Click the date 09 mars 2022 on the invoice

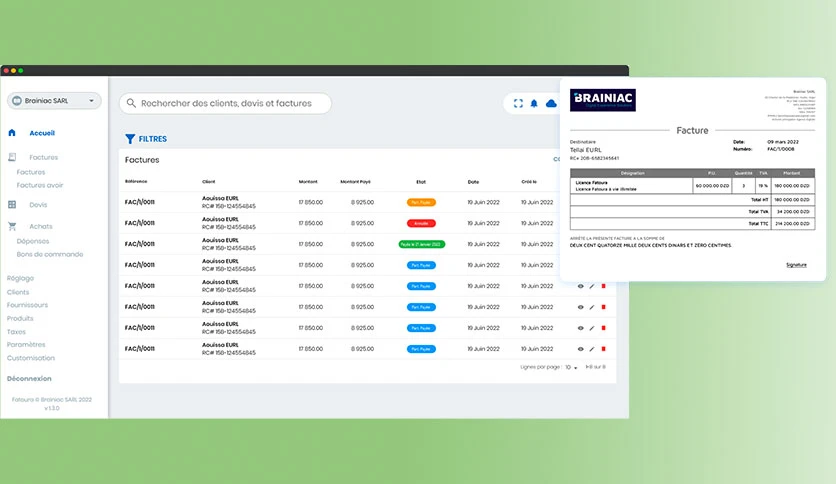pos(783,142)
